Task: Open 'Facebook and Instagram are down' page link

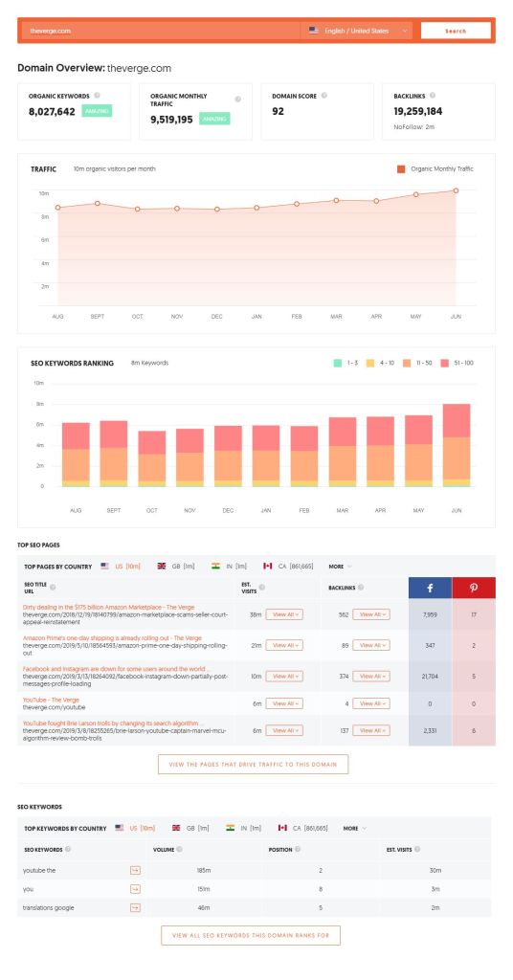Action: click(x=116, y=669)
